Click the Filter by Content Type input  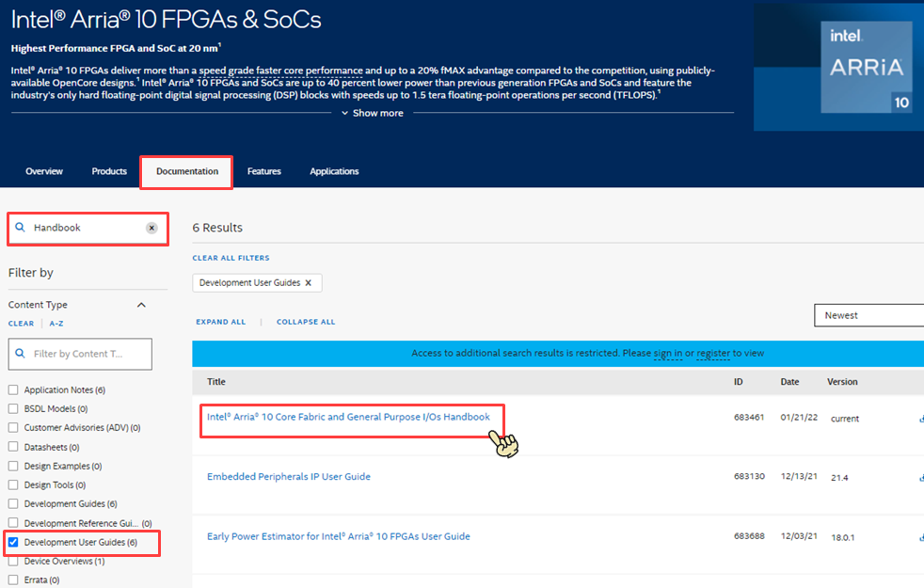pyautogui.click(x=80, y=354)
